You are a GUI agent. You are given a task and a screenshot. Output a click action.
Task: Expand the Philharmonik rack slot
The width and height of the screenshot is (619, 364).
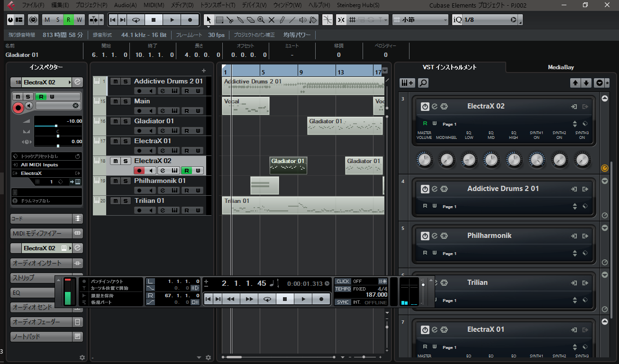coord(604,228)
